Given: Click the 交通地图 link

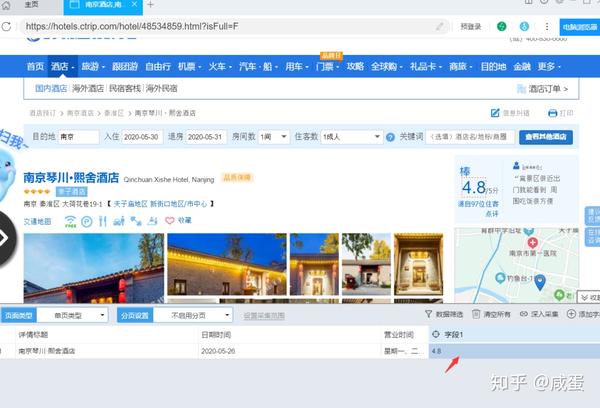Looking at the screenshot, I should [x=38, y=221].
